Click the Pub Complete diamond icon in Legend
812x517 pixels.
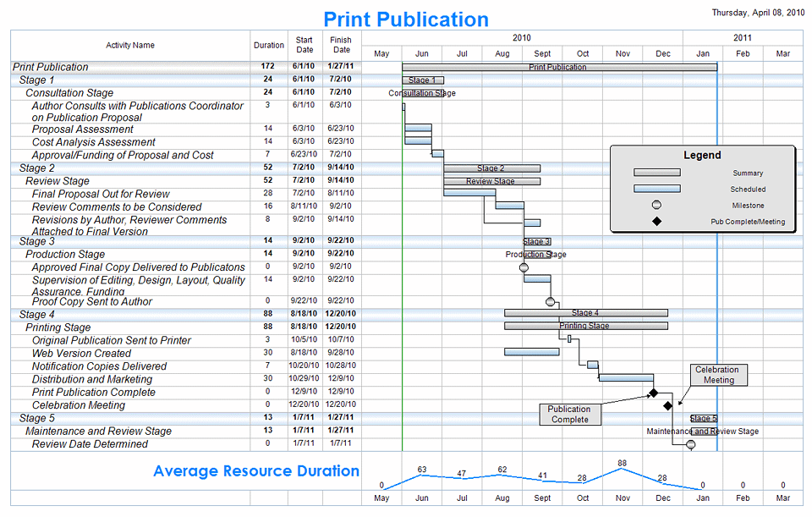click(x=656, y=220)
